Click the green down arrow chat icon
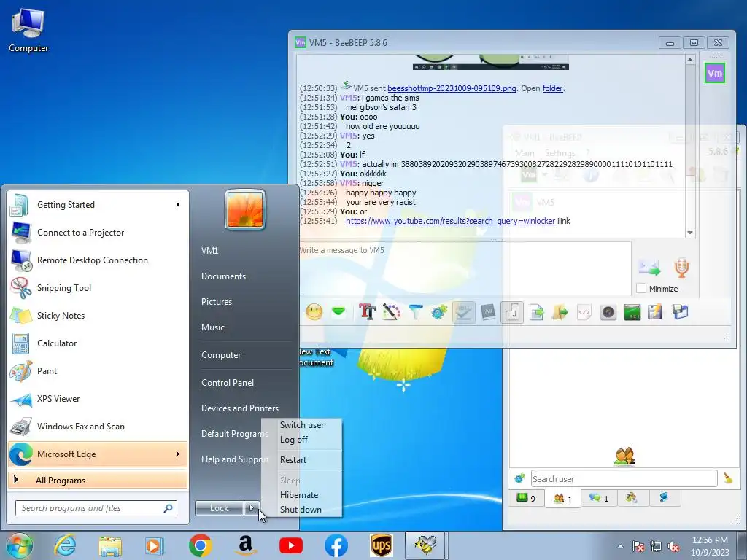 click(x=338, y=312)
